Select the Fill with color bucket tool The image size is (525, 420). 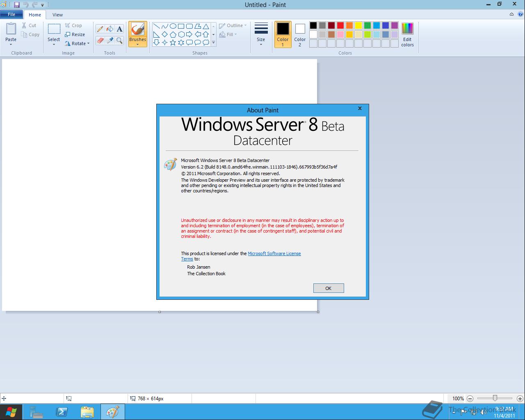pyautogui.click(x=110, y=29)
